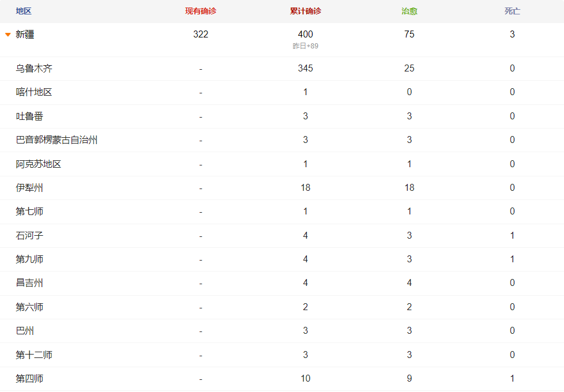The height and width of the screenshot is (392, 564).
Task: Click the 治愈 column header
Action: (x=409, y=11)
